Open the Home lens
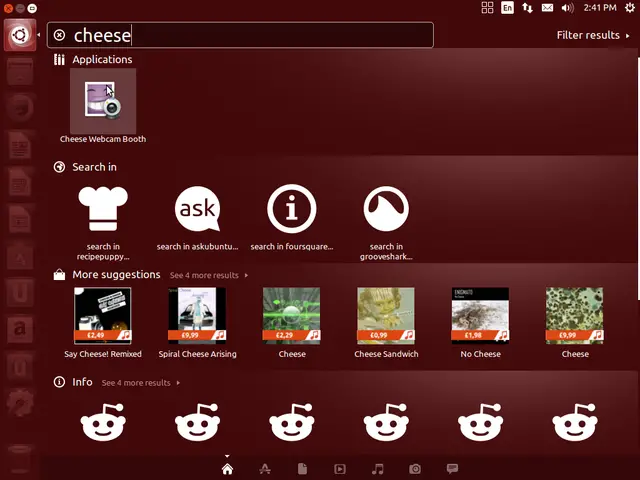 pos(227,469)
